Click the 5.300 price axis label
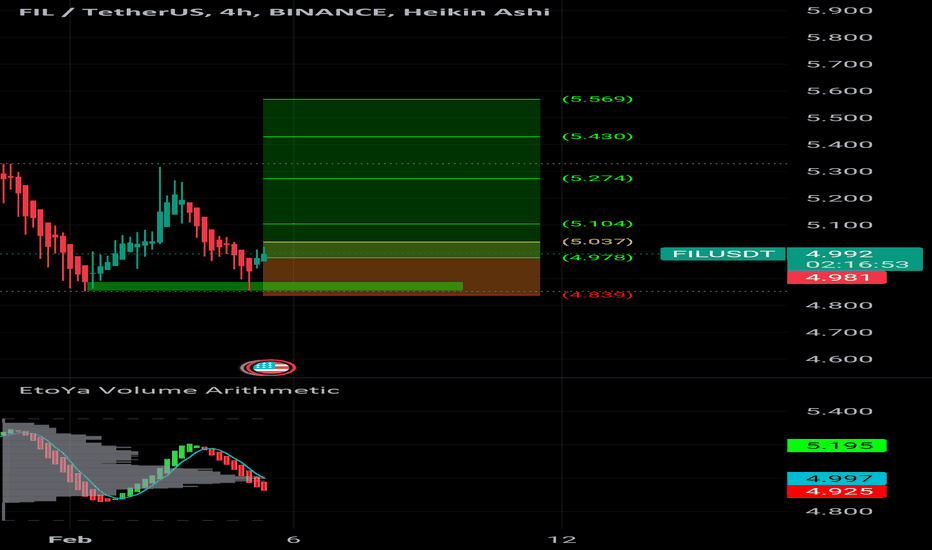This screenshot has height=550, width=932. (839, 171)
